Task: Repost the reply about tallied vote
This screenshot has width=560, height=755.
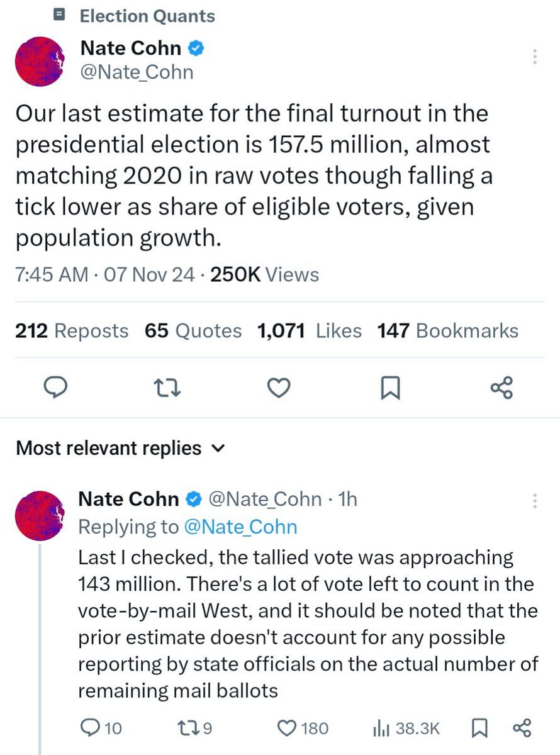Action: (x=193, y=728)
